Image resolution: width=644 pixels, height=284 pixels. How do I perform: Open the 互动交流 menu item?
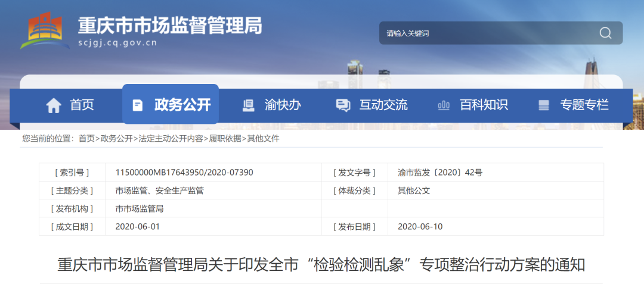[x=383, y=105]
